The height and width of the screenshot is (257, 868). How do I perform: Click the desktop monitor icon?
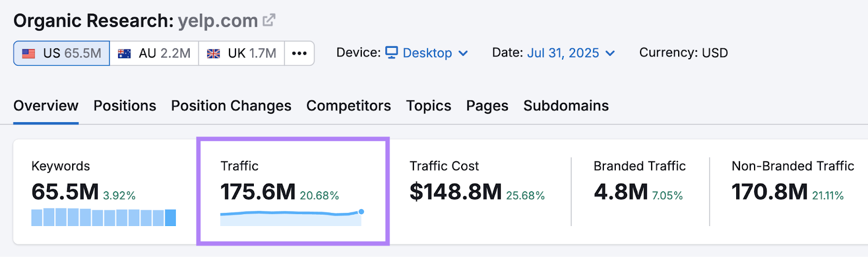coord(392,52)
